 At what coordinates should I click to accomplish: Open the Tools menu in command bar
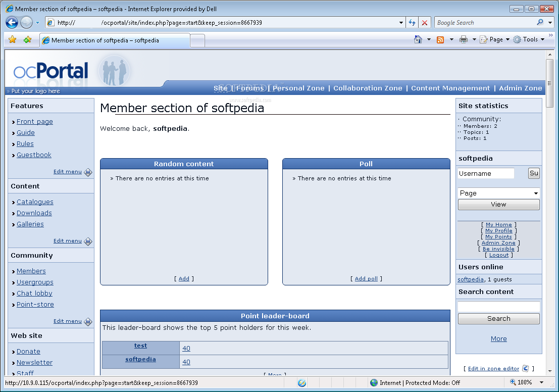(529, 39)
